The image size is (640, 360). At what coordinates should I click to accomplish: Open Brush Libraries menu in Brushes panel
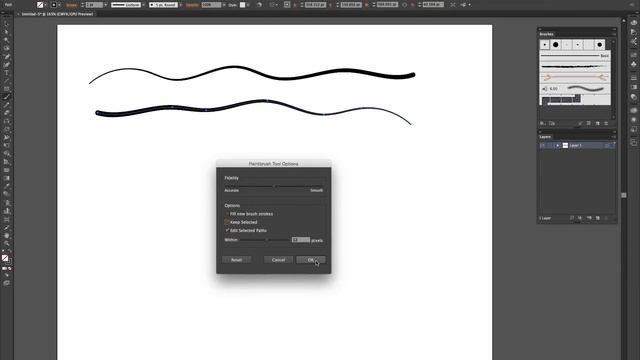pyautogui.click(x=543, y=123)
